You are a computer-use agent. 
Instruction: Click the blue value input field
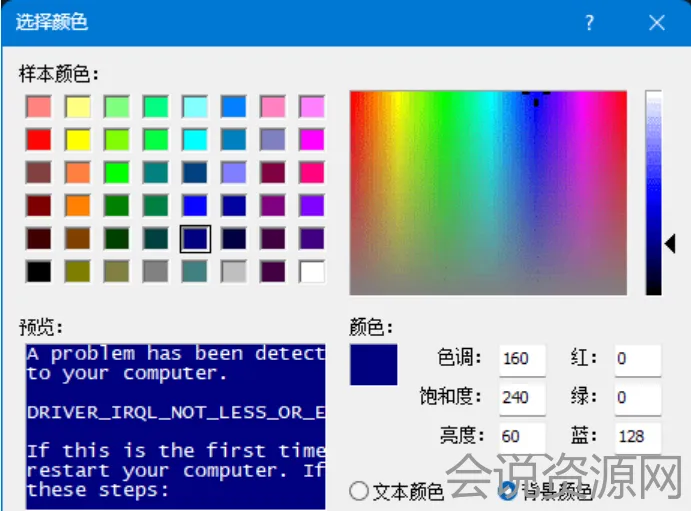[637, 437]
